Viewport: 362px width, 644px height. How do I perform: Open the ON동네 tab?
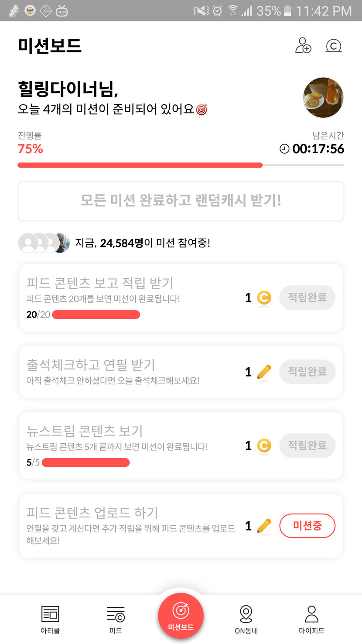[246, 619]
